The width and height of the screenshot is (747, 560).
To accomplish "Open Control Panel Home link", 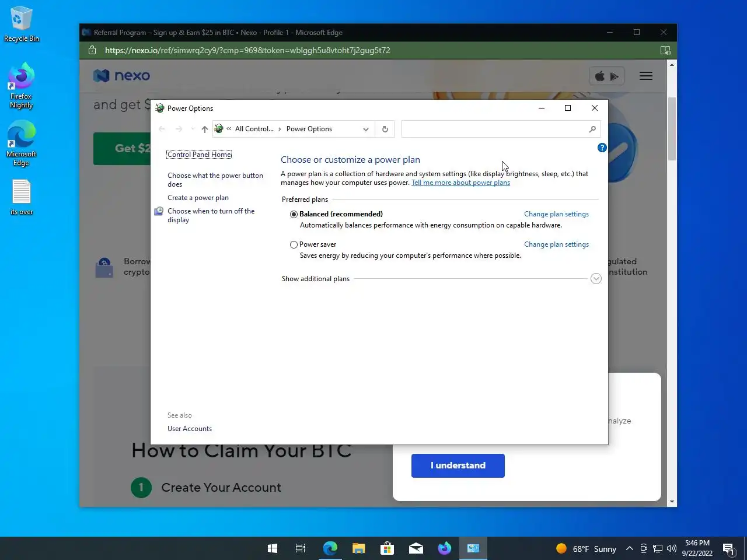I will coord(199,154).
